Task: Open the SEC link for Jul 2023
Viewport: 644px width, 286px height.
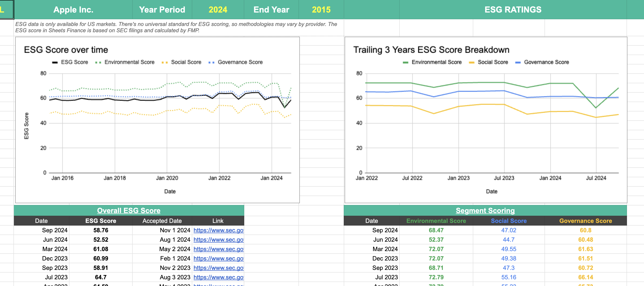Action: coord(218,277)
